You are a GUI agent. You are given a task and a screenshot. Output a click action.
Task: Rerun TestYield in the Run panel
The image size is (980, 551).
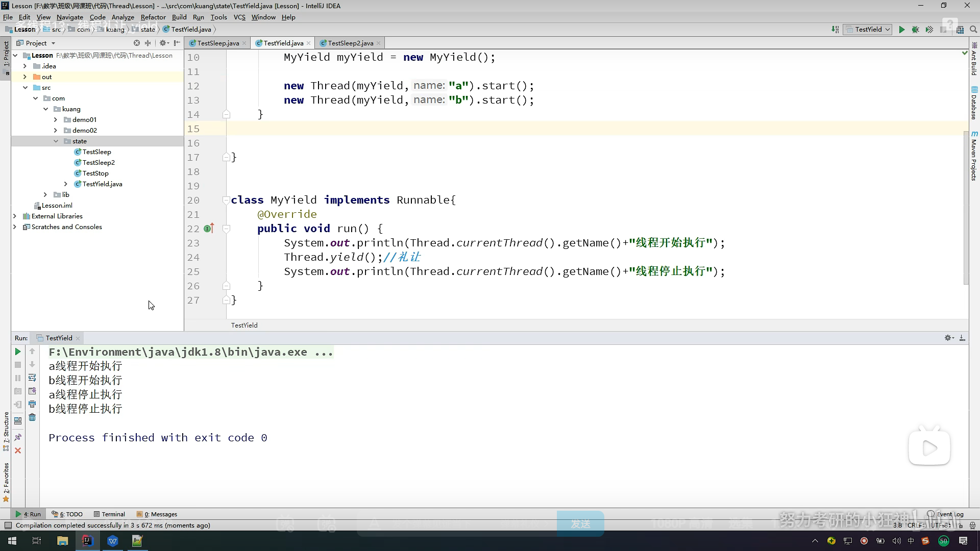tap(17, 352)
